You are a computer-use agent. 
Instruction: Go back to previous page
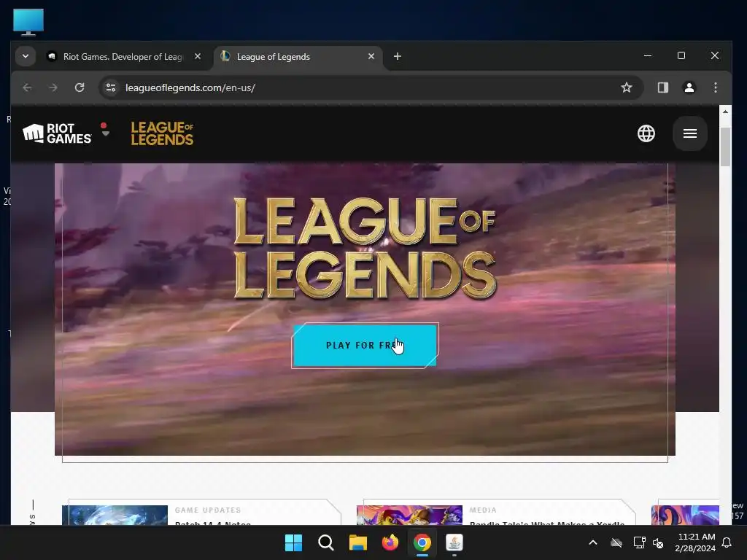27,87
